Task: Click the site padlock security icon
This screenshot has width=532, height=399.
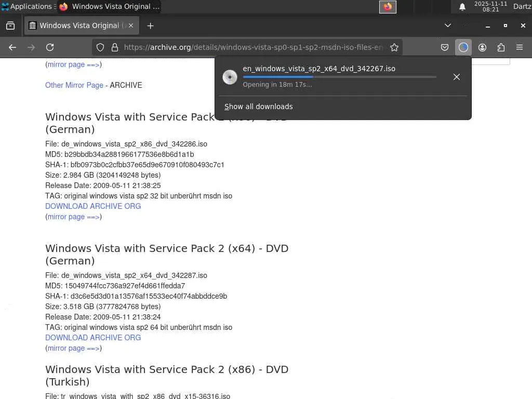Action: [115, 47]
